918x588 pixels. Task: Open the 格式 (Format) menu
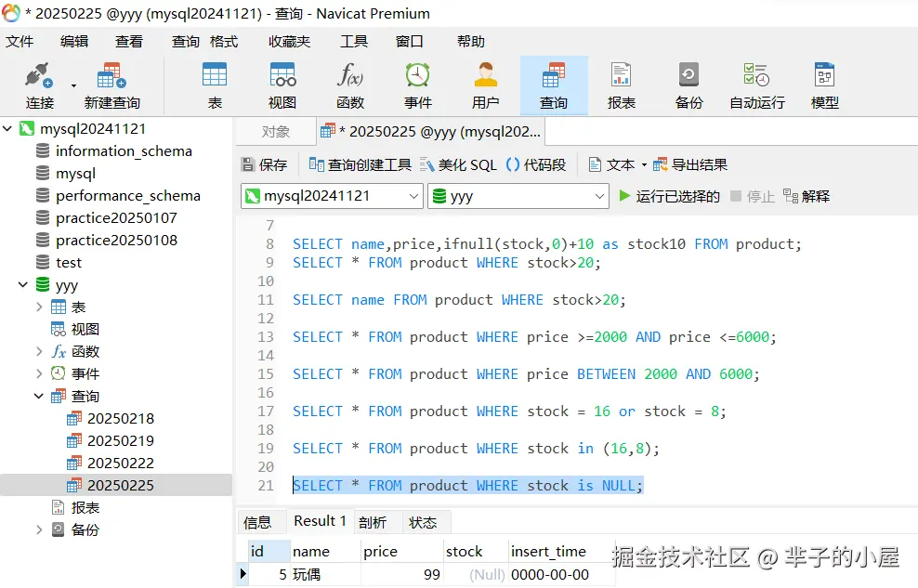point(224,42)
